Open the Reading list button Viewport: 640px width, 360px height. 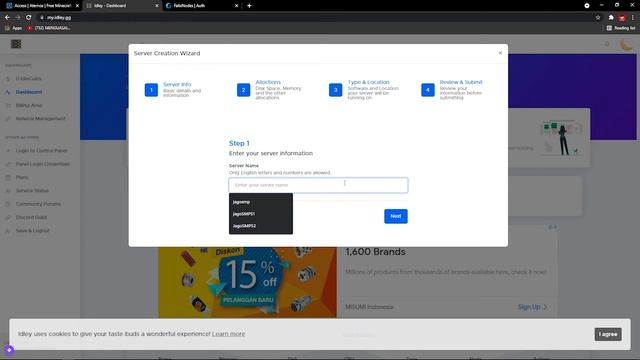tap(621, 28)
